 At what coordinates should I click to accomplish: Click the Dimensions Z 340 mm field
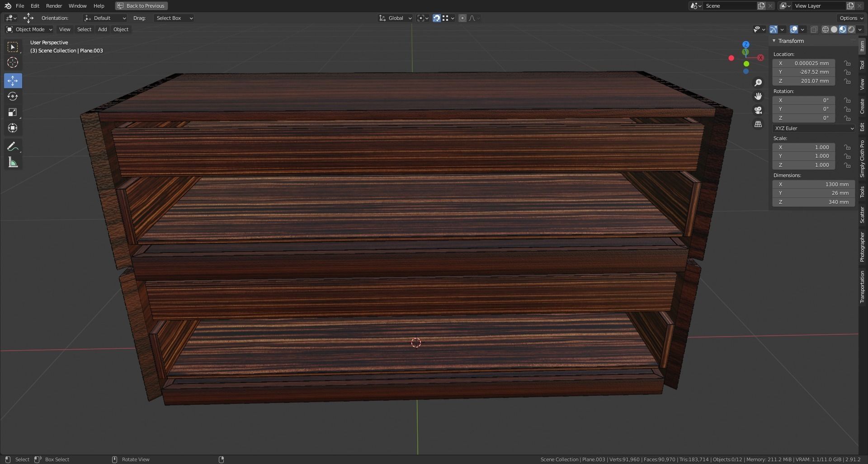[813, 202]
